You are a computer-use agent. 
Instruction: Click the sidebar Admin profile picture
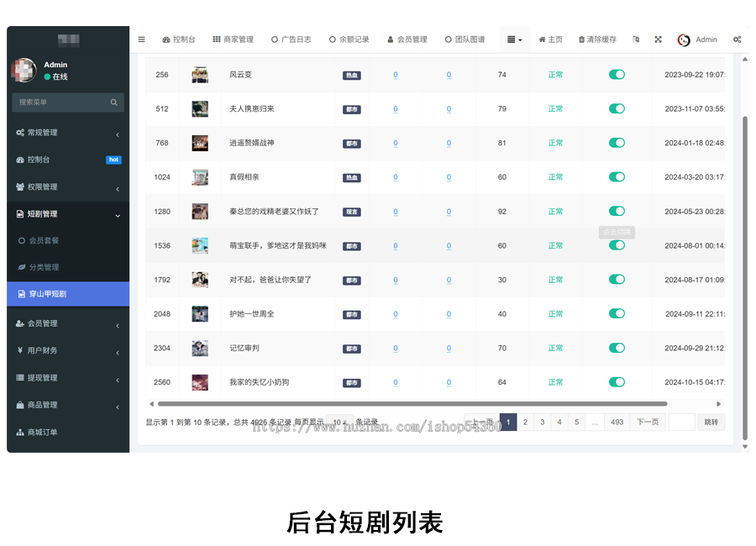click(24, 71)
